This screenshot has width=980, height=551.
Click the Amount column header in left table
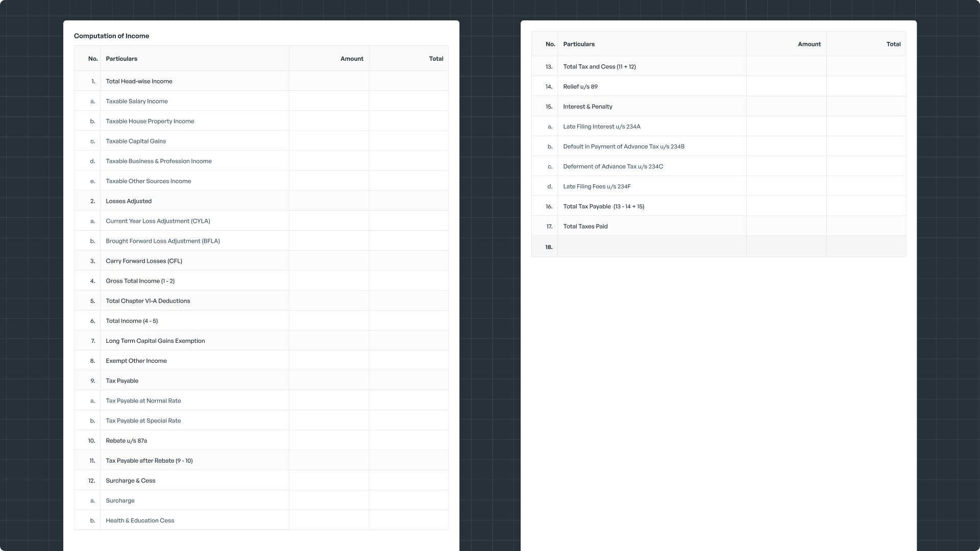click(x=352, y=59)
